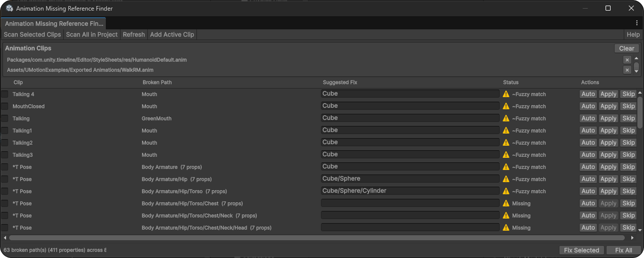This screenshot has width=644, height=258.
Task: Click the horizontal scrollbar thumb
Action: (317, 237)
